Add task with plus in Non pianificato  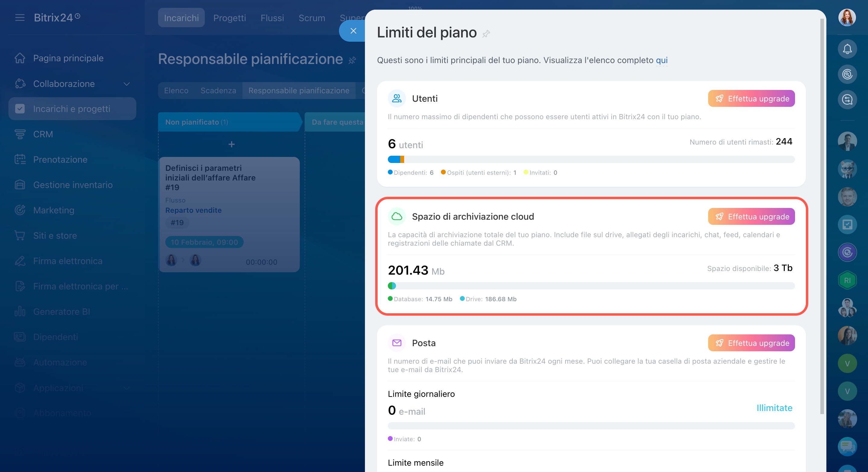point(231,144)
